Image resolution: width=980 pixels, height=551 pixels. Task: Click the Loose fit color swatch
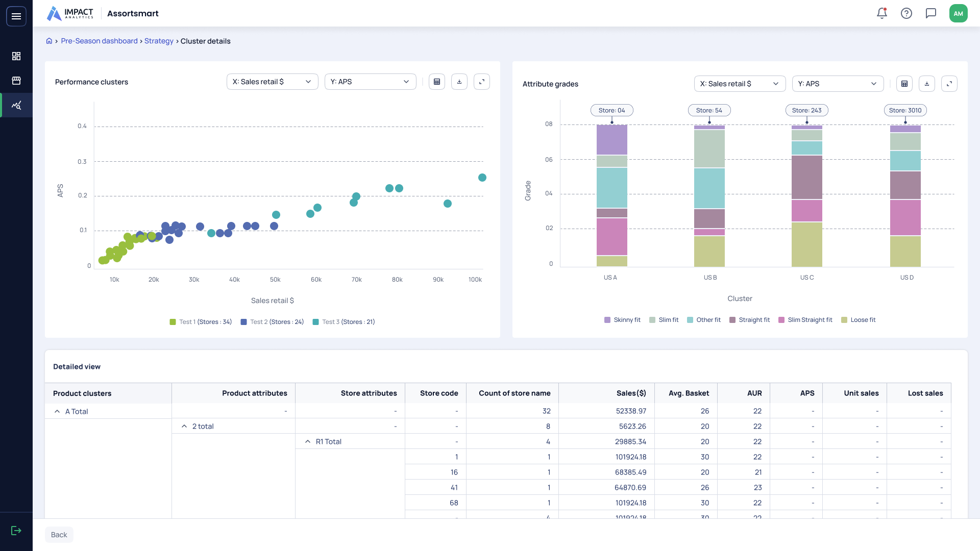[844, 320]
